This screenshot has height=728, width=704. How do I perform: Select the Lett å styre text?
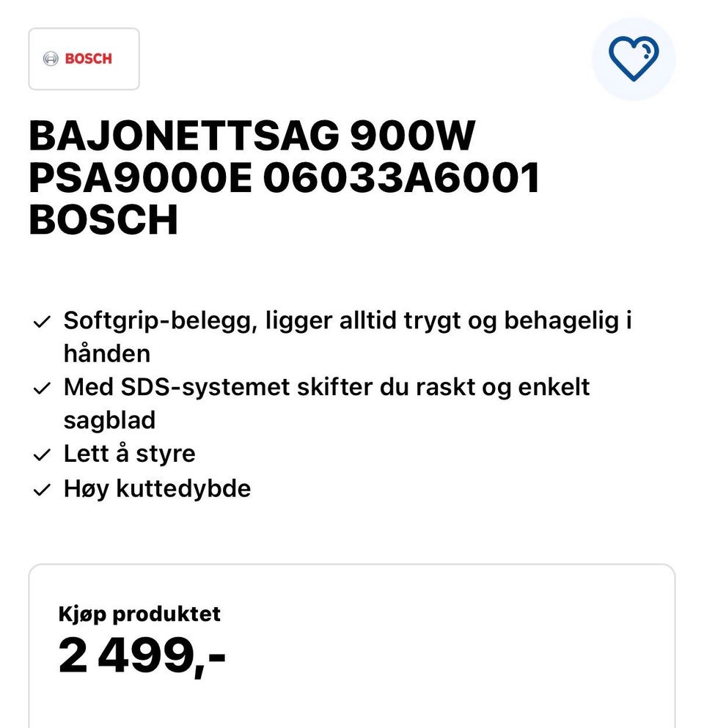tap(129, 453)
